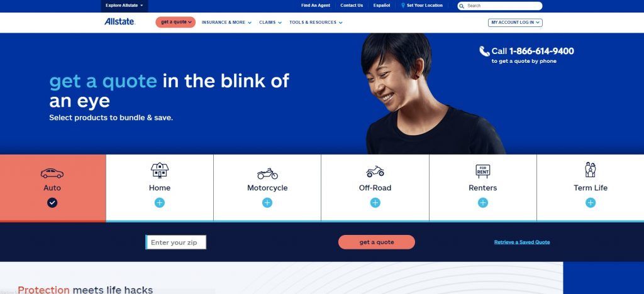
Task: Expand the Insurance & More menu
Action: [x=226, y=23]
